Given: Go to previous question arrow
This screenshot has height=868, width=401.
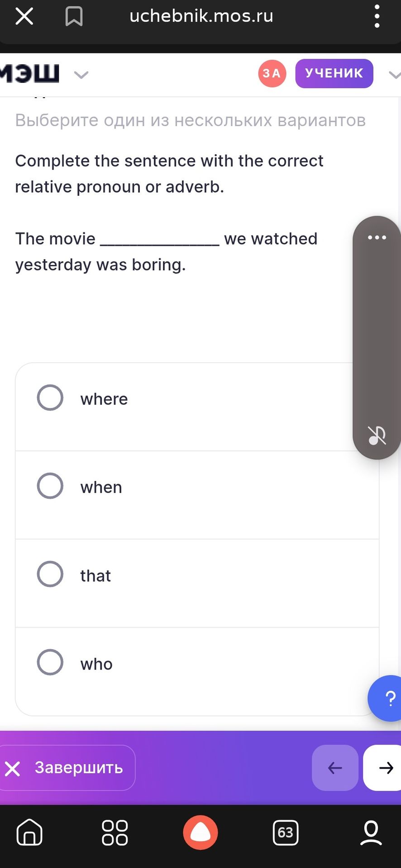Looking at the screenshot, I should click(335, 768).
